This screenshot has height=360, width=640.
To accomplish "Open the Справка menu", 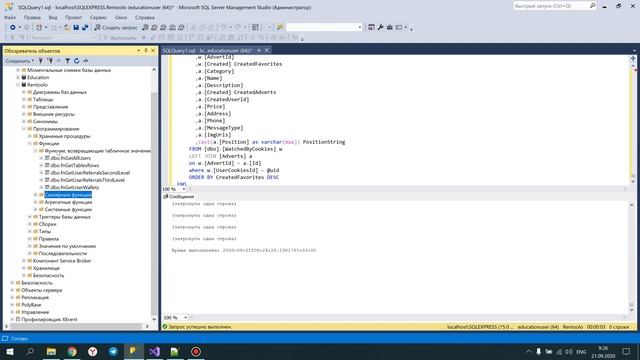I will (x=144, y=18).
